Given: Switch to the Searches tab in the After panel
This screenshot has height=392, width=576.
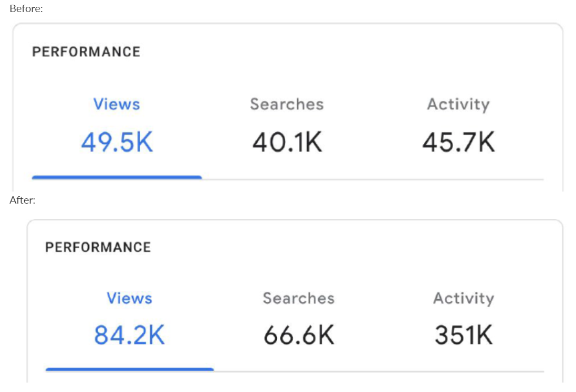Looking at the screenshot, I should 298,298.
